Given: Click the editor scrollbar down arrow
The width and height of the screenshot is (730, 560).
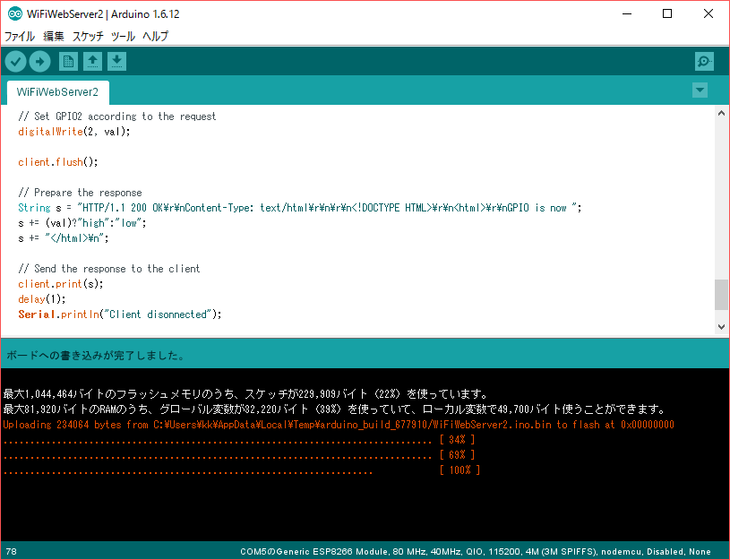Looking at the screenshot, I should click(721, 329).
